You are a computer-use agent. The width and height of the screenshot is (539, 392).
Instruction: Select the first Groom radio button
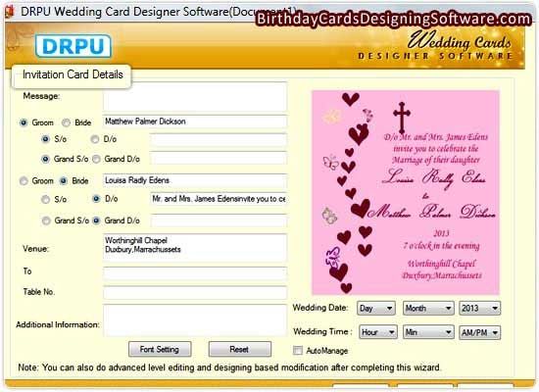point(24,122)
